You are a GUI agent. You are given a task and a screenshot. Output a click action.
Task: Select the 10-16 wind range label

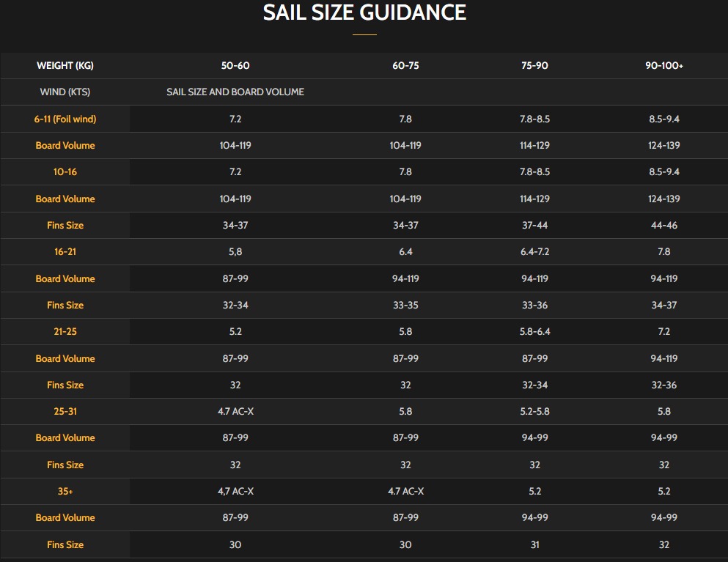click(65, 172)
